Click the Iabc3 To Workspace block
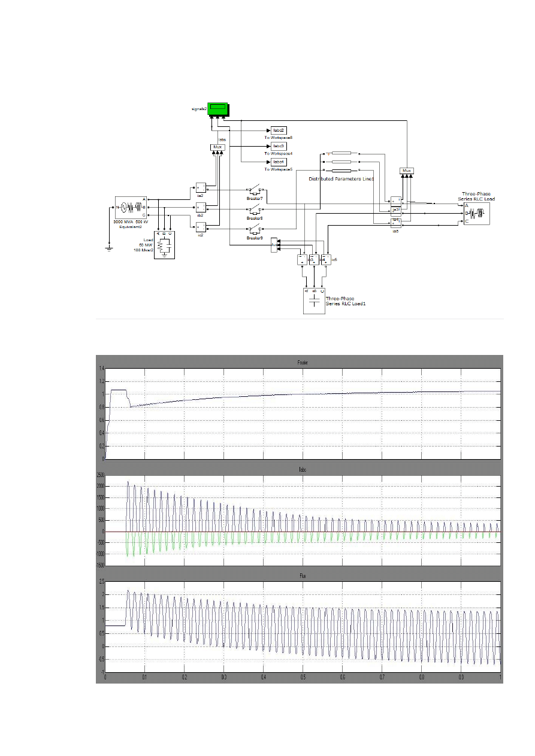 coord(280,146)
